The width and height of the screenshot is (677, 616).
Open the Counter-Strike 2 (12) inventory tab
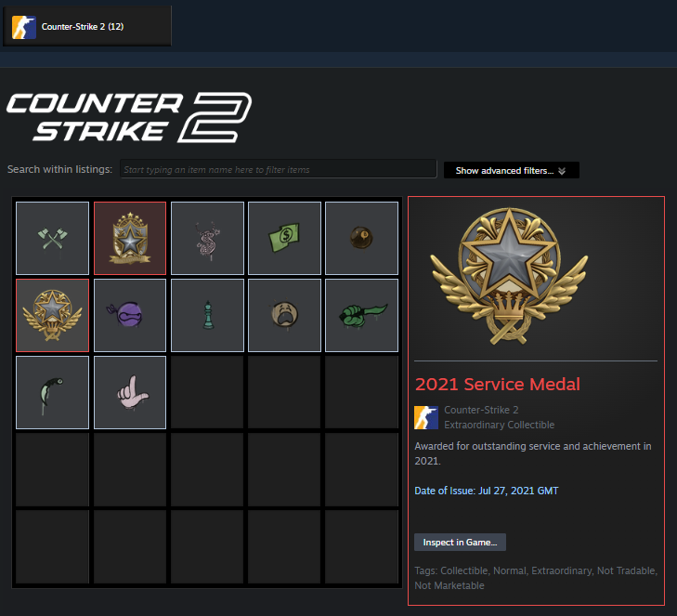click(86, 26)
